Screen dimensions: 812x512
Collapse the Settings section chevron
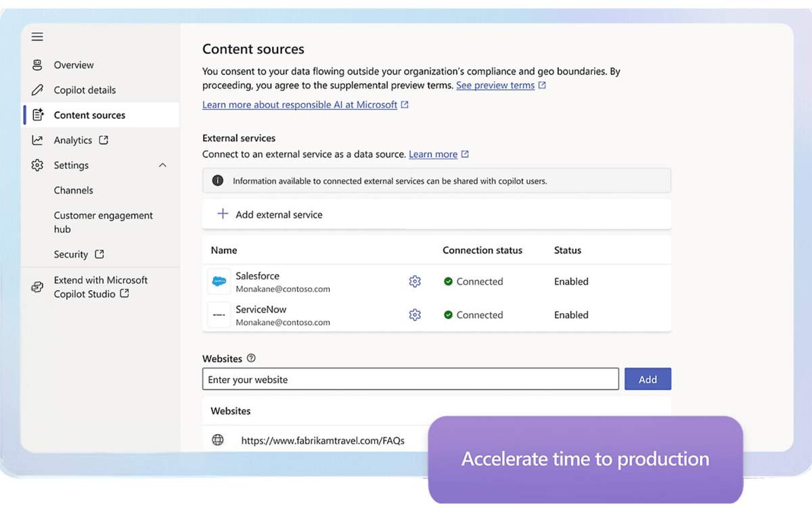[162, 165]
